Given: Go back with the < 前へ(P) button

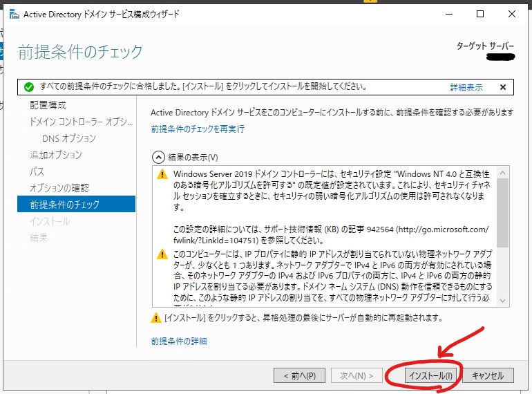Looking at the screenshot, I should (x=300, y=375).
